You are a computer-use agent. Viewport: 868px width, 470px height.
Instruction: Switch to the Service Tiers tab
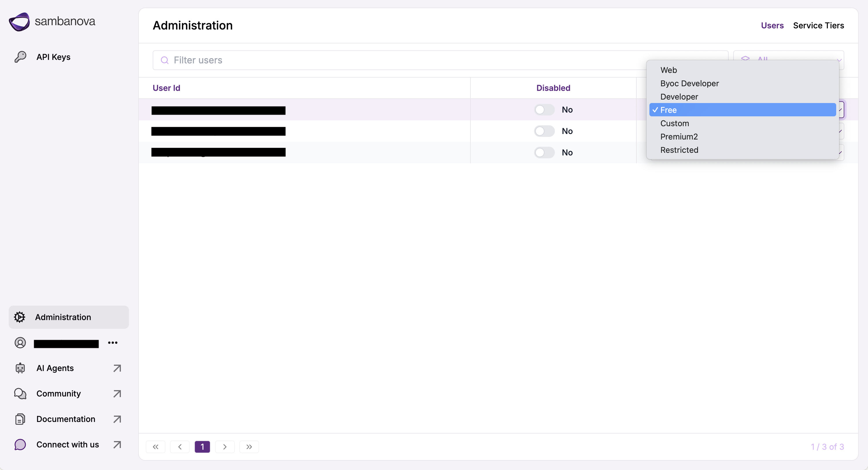819,25
